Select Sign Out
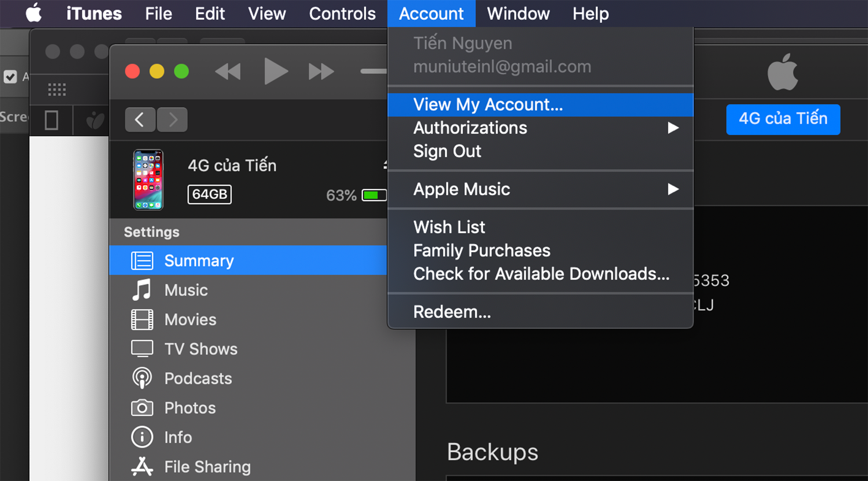The width and height of the screenshot is (868, 481). 540,151
